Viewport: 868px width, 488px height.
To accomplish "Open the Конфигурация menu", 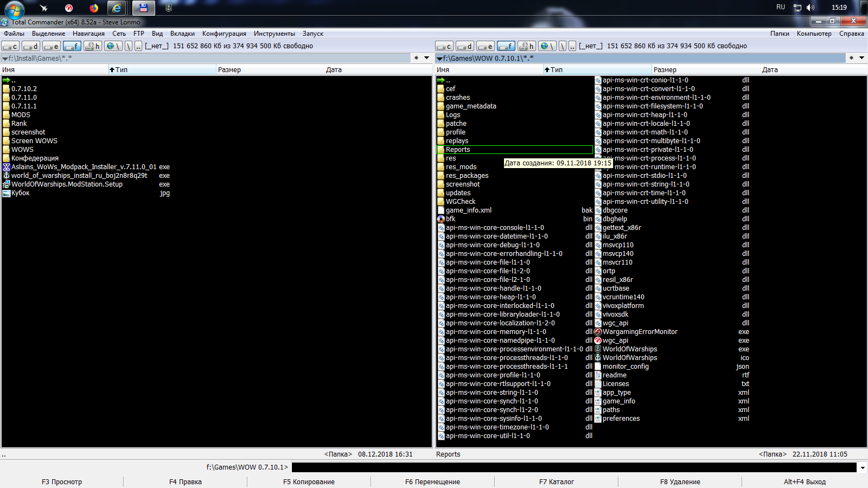I will [x=224, y=34].
